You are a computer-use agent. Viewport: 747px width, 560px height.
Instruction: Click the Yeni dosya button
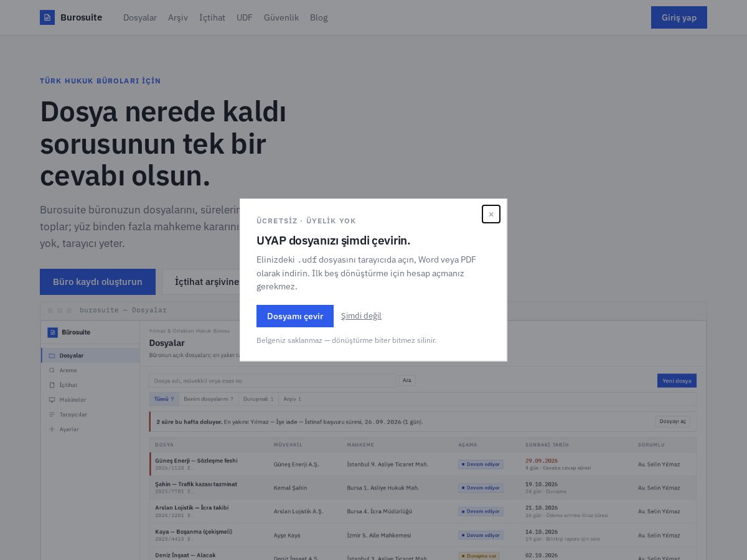coord(677,380)
